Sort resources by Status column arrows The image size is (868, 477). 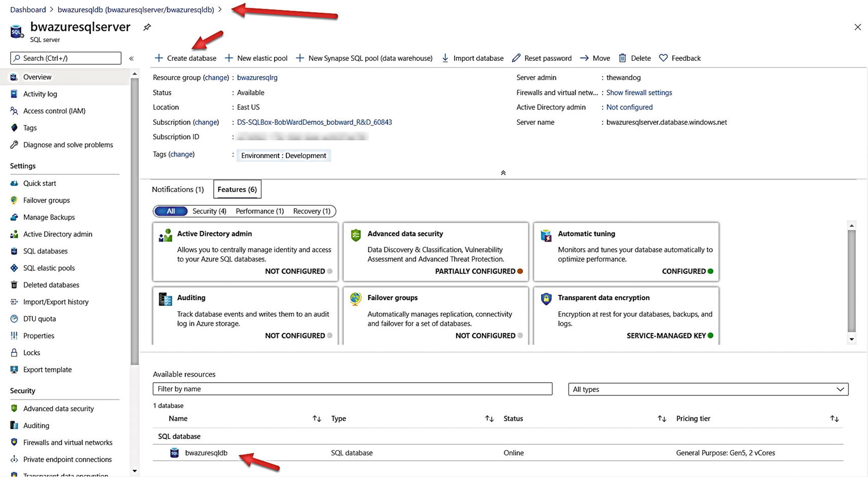(662, 419)
